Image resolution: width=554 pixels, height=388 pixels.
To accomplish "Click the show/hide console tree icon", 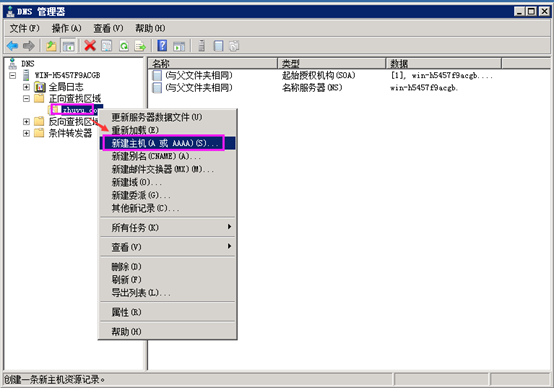I will (x=69, y=46).
